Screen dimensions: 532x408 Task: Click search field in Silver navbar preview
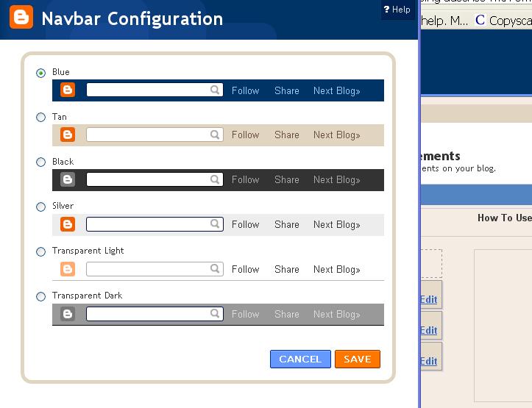click(155, 224)
